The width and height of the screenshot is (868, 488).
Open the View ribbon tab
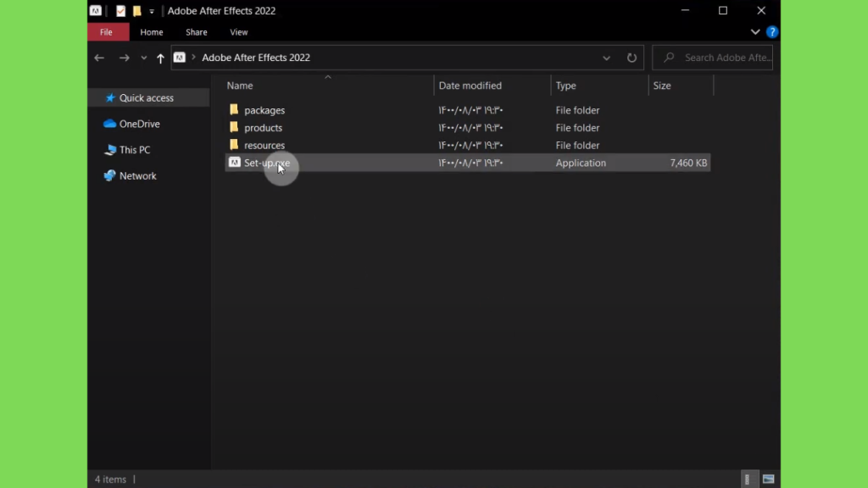(x=238, y=32)
